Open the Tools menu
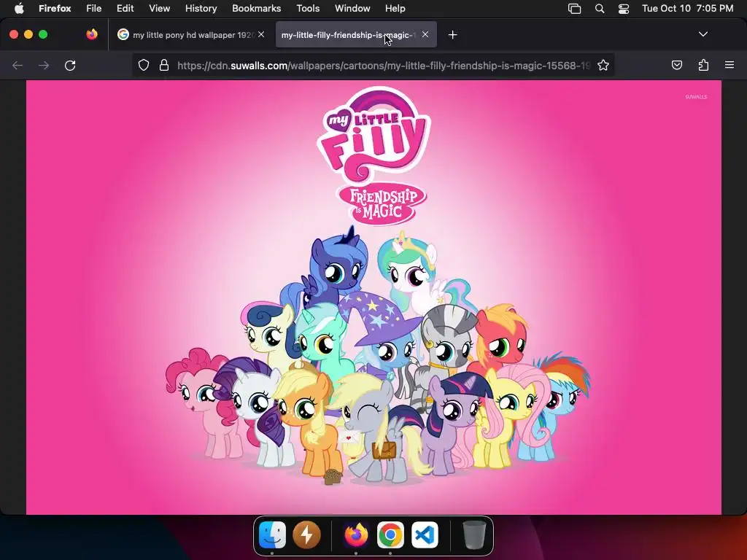The width and height of the screenshot is (747, 560). tap(309, 8)
